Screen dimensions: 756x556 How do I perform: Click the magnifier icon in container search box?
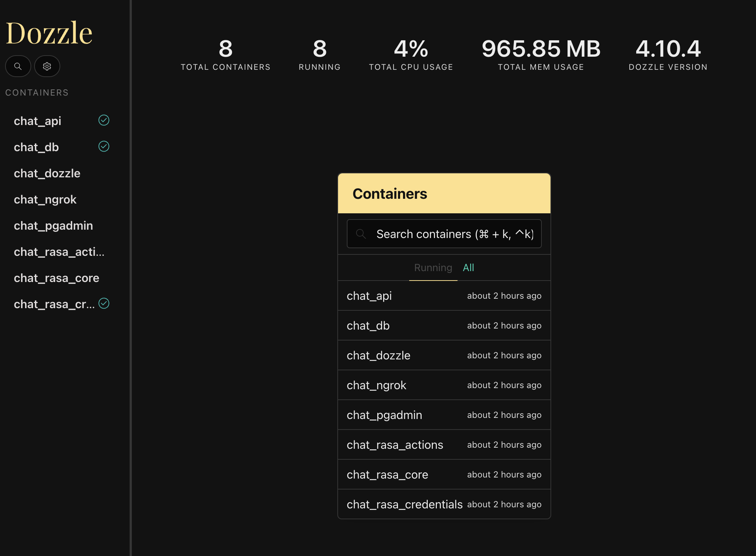[361, 234]
